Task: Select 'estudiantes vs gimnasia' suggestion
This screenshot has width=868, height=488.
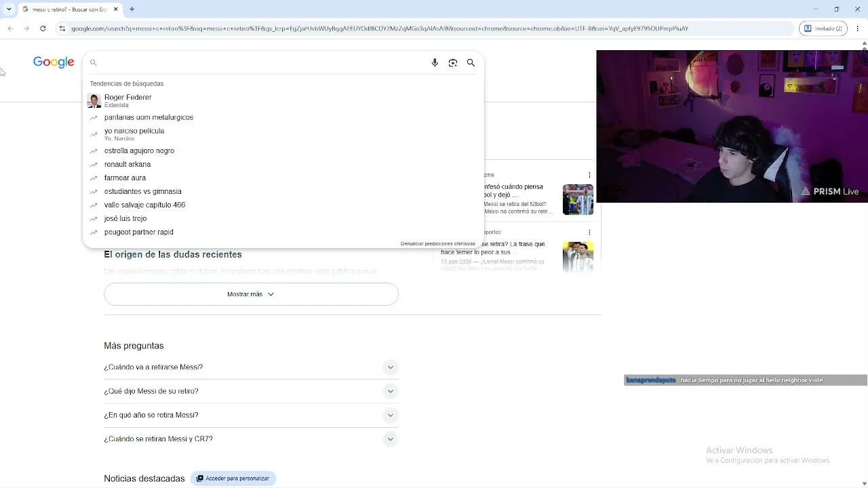Action: (283, 191)
